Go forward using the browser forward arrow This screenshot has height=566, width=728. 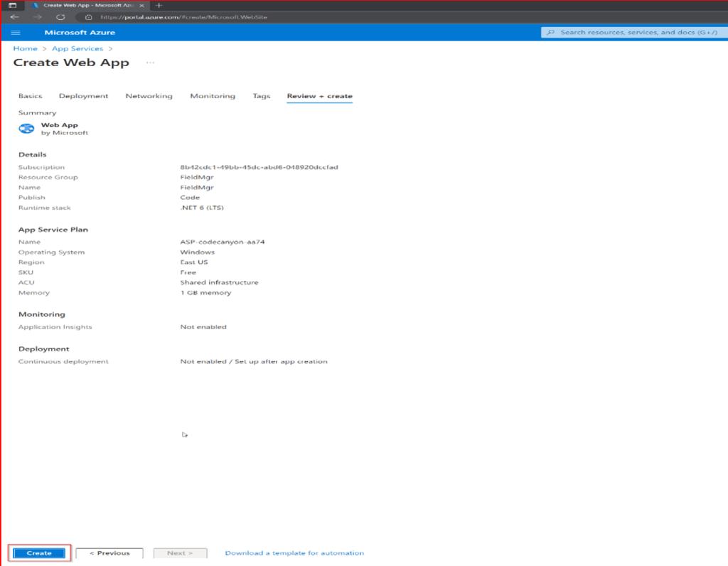point(38,17)
